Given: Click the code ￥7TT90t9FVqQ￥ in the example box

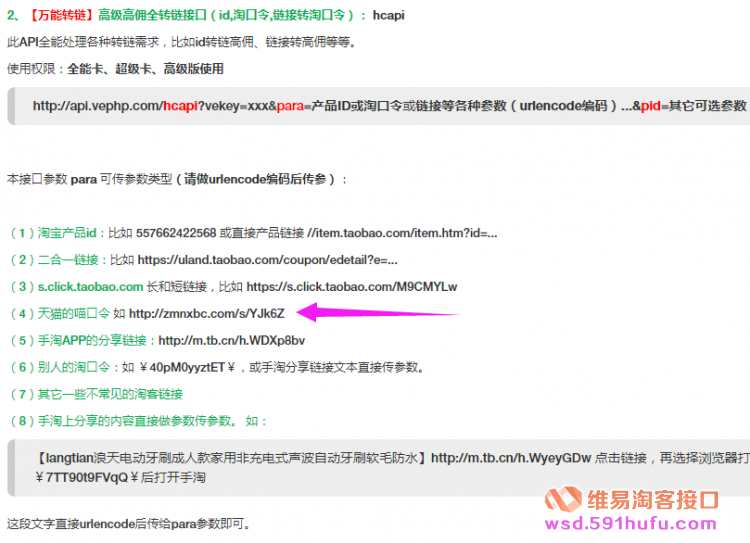Looking at the screenshot, I should coord(87,477).
